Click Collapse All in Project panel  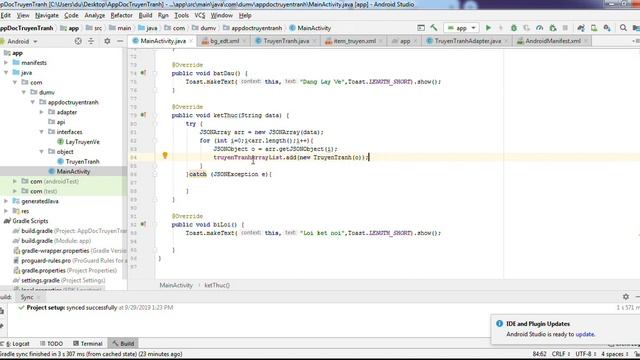[x=91, y=41]
